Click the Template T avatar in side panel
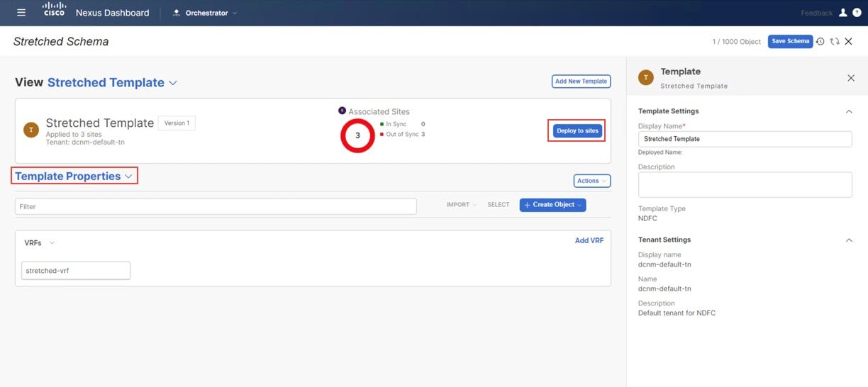The height and width of the screenshot is (387, 868). coord(646,78)
